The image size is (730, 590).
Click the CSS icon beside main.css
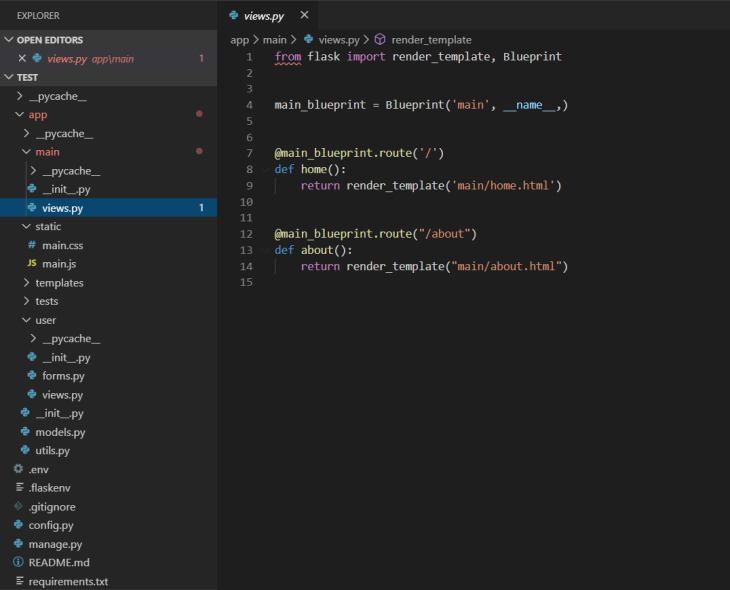tap(32, 245)
